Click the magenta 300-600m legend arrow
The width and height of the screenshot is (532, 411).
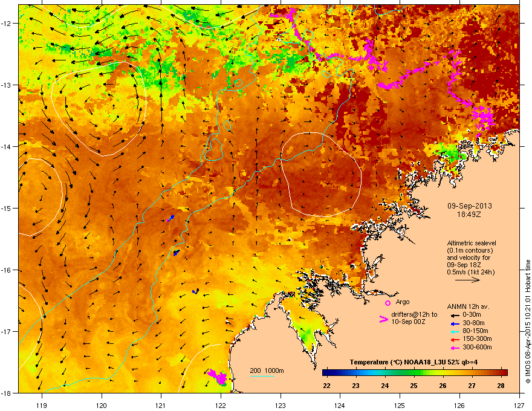coord(455,348)
